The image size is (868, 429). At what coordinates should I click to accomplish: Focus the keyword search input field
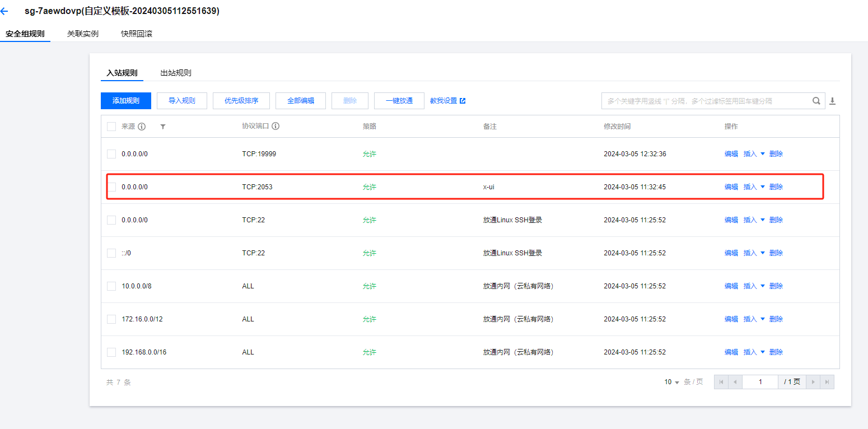(706, 101)
